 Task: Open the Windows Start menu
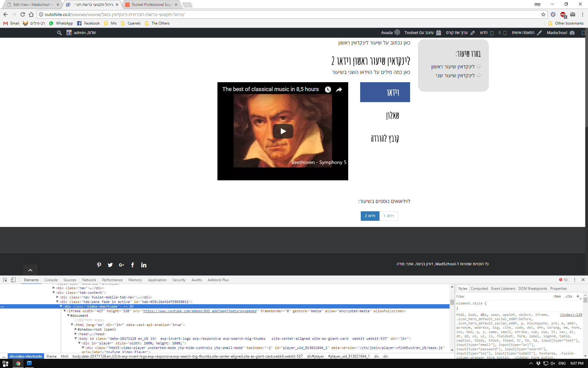(x=6, y=363)
